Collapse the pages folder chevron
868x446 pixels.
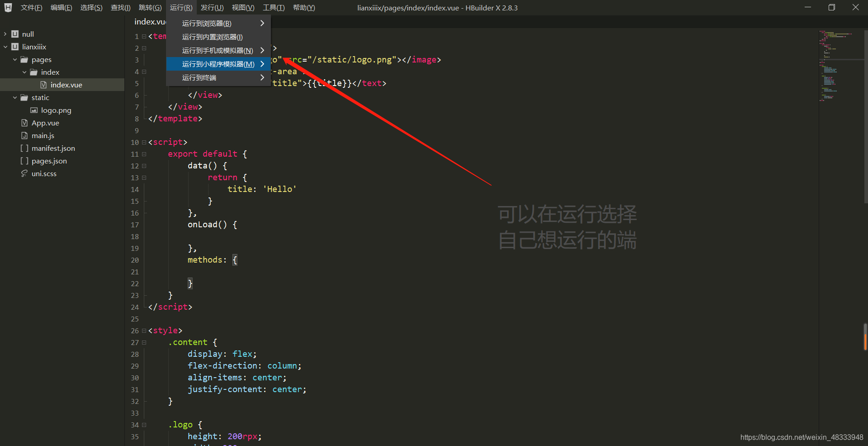click(15, 59)
